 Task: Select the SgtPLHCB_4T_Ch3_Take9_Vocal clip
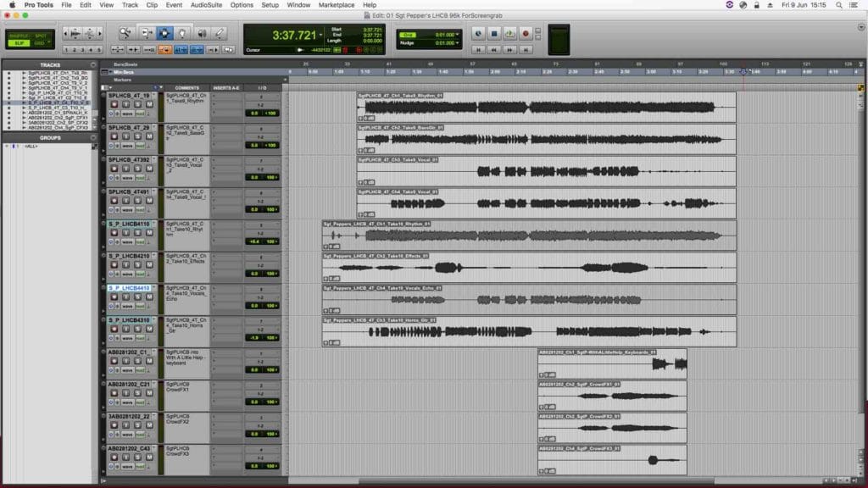click(x=547, y=171)
